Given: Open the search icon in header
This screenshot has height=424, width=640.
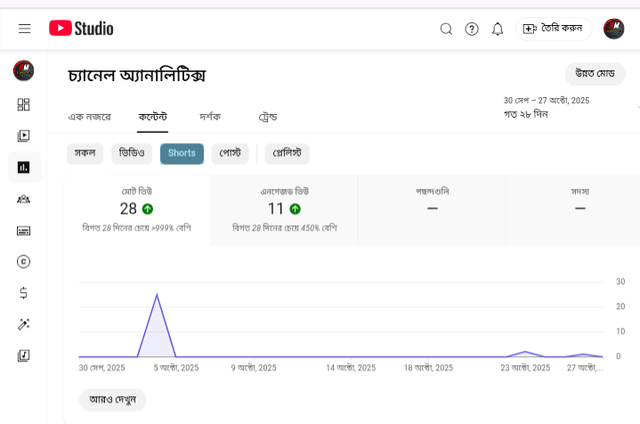Looking at the screenshot, I should [446, 29].
